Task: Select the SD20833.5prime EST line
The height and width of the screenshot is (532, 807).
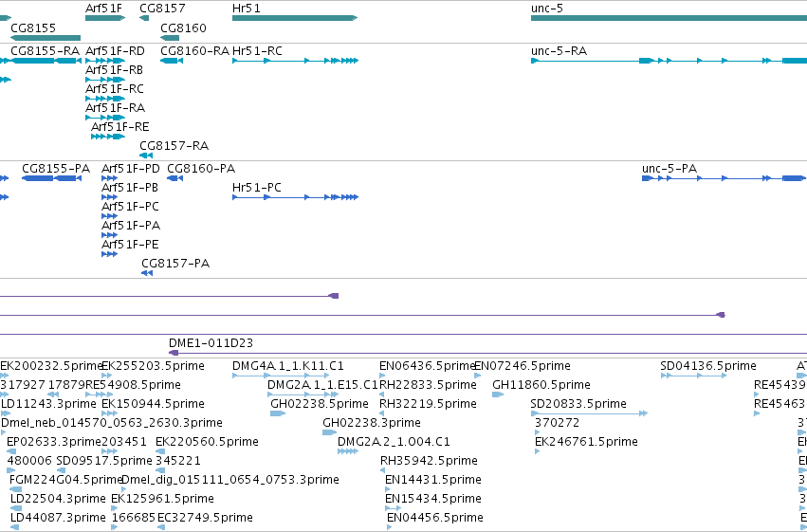Action: click(589, 413)
